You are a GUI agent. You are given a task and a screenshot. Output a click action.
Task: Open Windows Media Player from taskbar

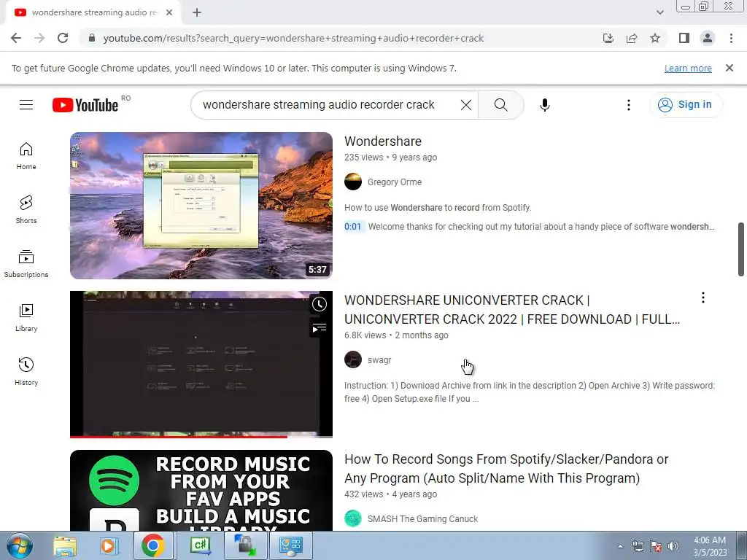109,545
